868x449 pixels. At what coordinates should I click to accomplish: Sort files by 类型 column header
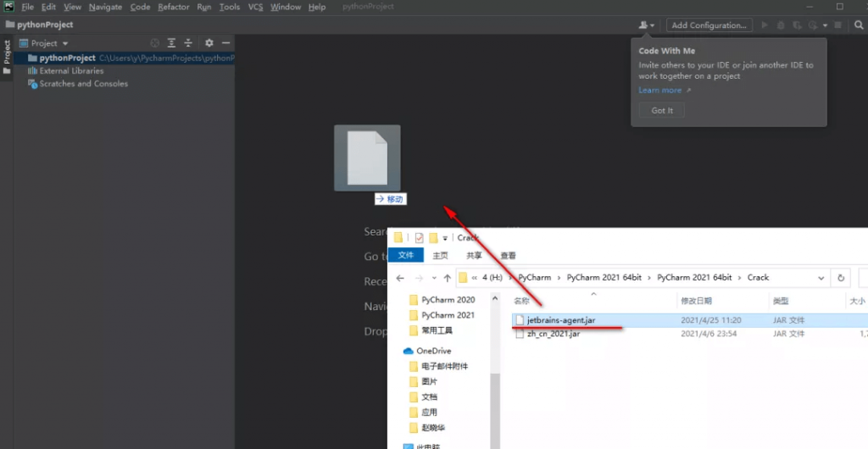pos(781,301)
